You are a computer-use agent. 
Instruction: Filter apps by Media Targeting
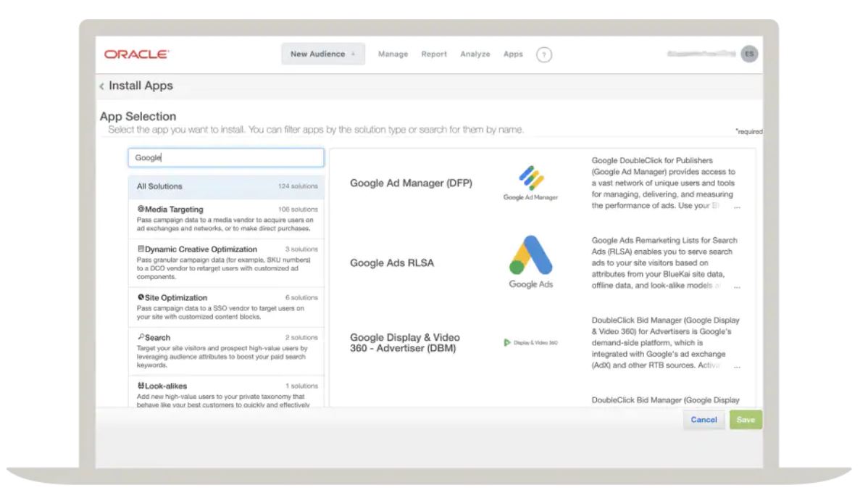226,218
